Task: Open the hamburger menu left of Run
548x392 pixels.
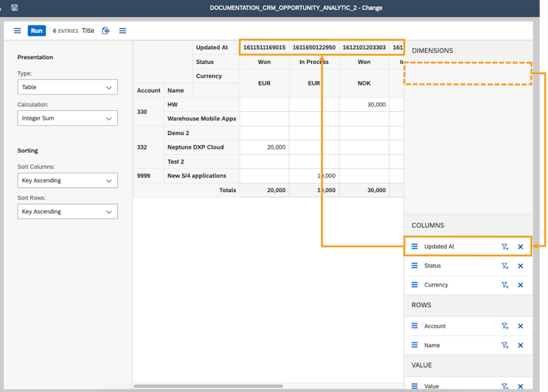Action: (x=18, y=31)
